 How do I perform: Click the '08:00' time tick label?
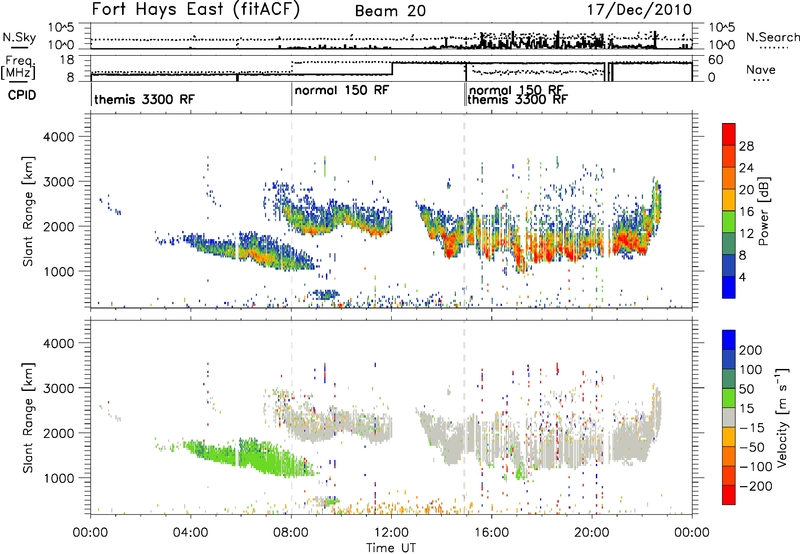click(x=291, y=532)
